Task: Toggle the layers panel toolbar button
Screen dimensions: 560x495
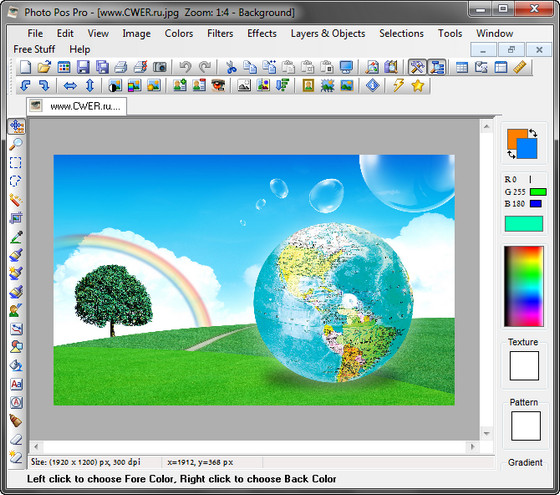Action: (437, 67)
